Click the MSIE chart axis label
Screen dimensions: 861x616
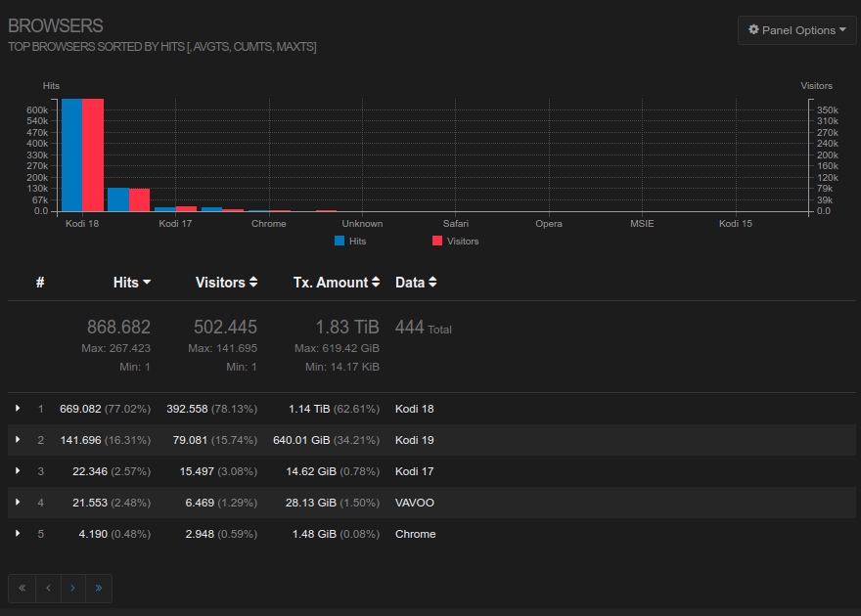click(642, 223)
